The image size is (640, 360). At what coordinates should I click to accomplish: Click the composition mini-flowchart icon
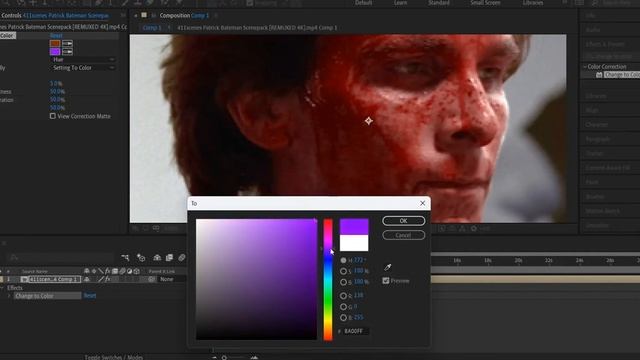pyautogui.click(x=125, y=258)
